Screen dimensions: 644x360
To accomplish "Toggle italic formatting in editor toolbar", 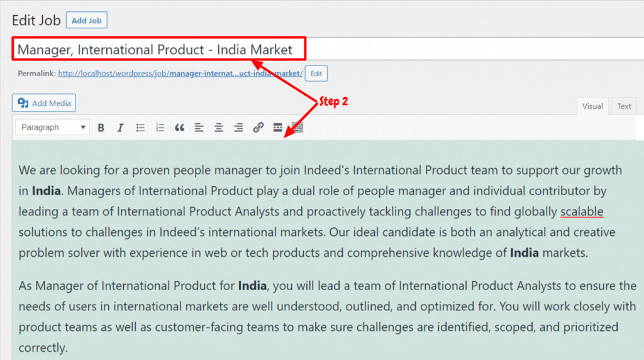I will [x=120, y=128].
